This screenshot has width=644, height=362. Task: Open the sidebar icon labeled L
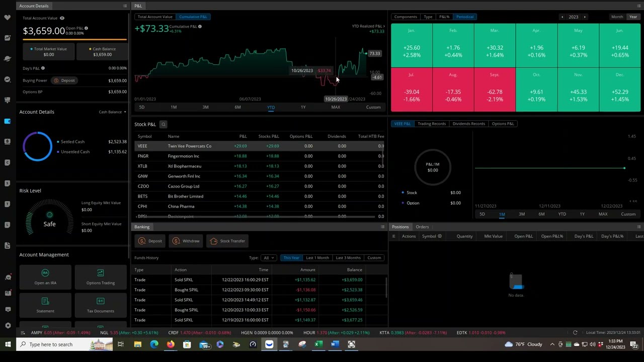click(8, 225)
